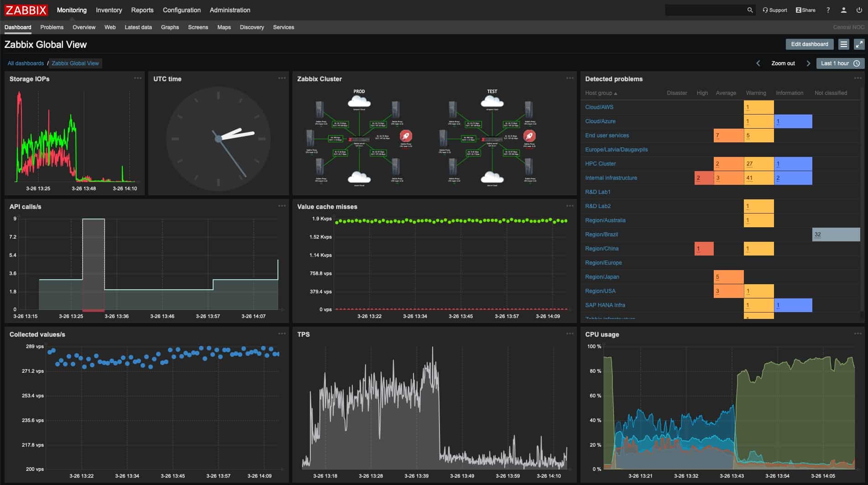
Task: Open the Reports menu
Action: [142, 10]
